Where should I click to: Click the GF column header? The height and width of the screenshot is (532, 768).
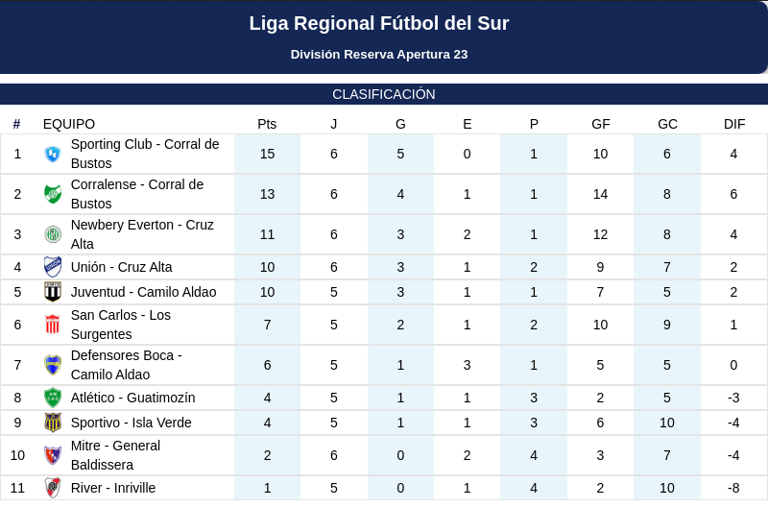coord(601,124)
